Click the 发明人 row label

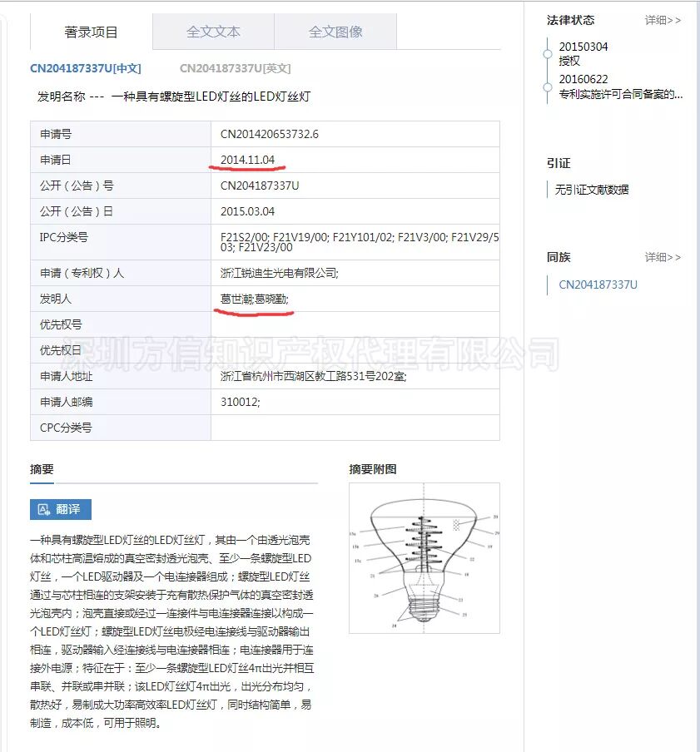click(x=56, y=299)
